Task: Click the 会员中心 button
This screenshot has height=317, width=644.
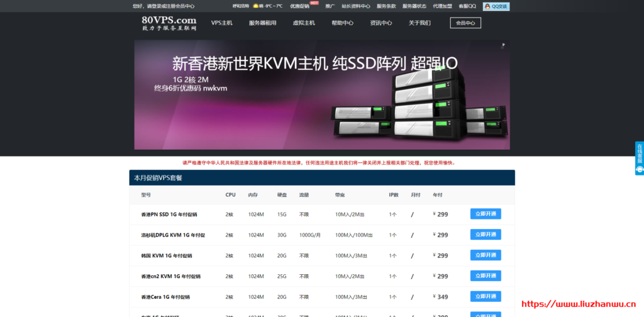Action: click(465, 23)
